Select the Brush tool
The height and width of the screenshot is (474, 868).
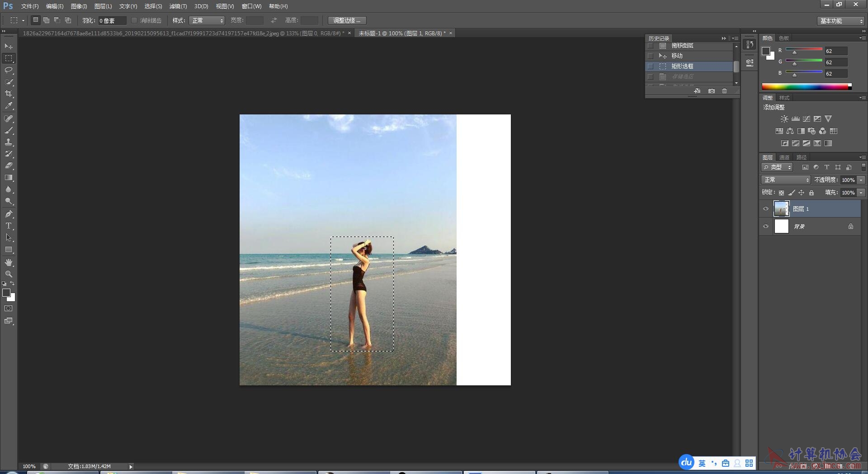9,130
